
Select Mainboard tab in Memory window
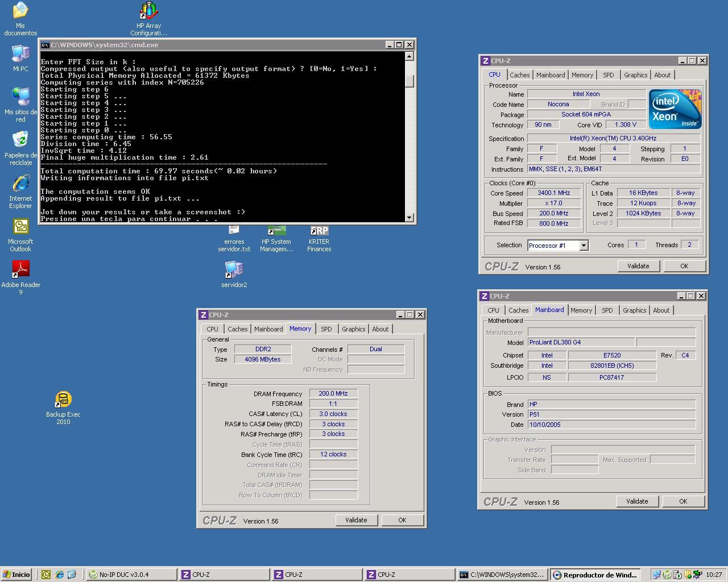(x=268, y=329)
